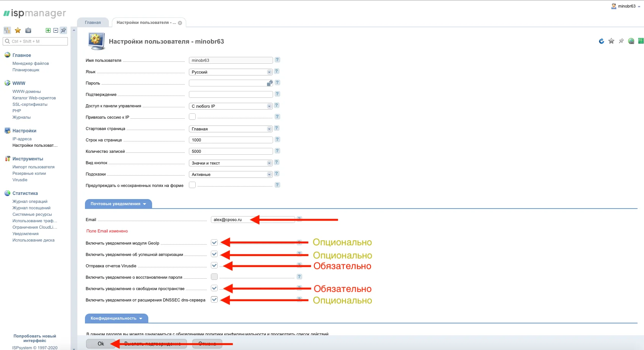This screenshot has height=350, width=644.
Task: Open the 'Вид кнопок' dropdown
Action: point(231,163)
